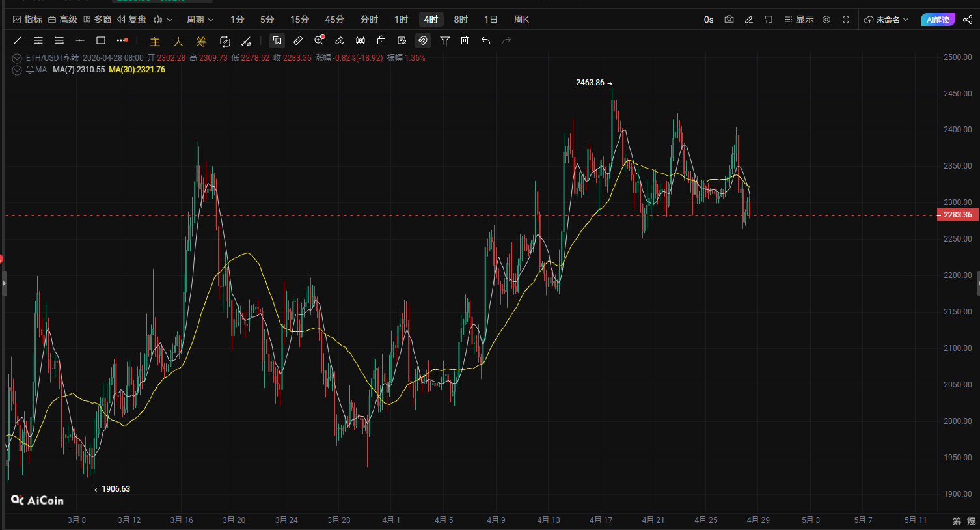Select the parallel channel lines tool
The width and height of the screenshot is (980, 530).
[x=38, y=40]
